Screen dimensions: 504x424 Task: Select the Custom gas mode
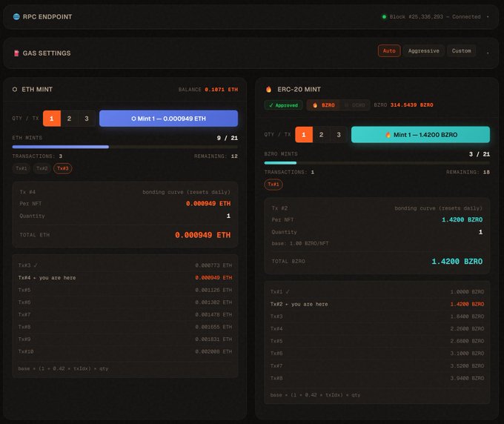tap(461, 51)
